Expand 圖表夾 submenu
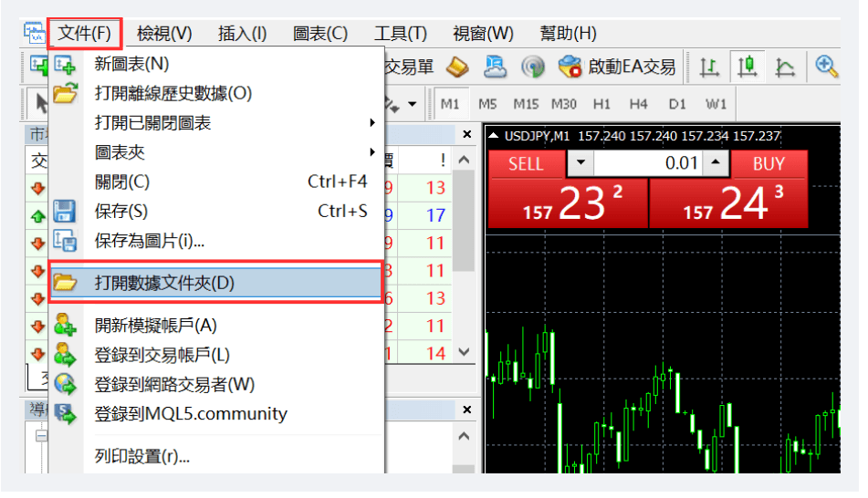Viewport: 868px width, 498px height. (x=216, y=152)
